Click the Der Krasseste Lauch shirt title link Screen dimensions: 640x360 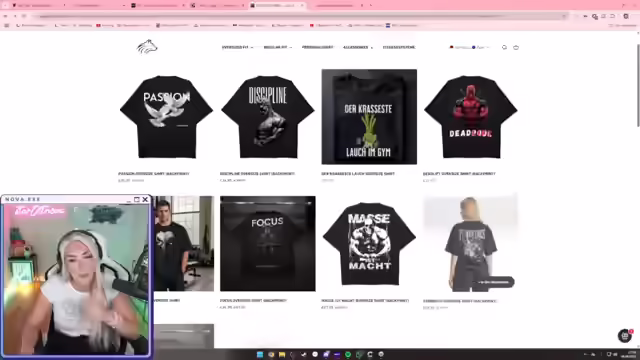click(358, 173)
